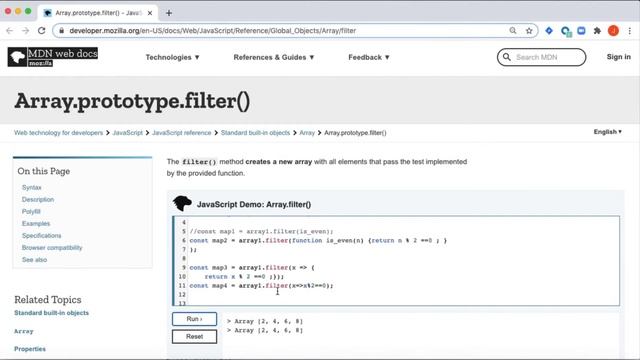Run the JavaScript demo code
Screen dimensions: 640x360
coord(194,319)
